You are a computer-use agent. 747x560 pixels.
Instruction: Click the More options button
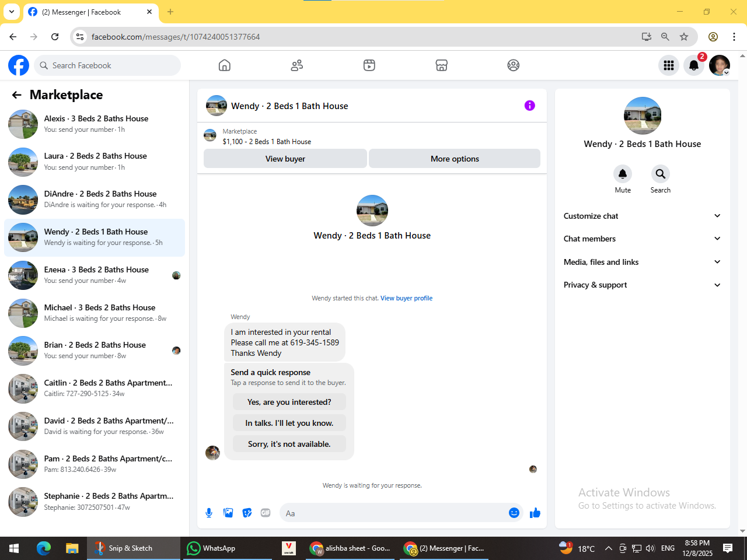[x=455, y=159]
